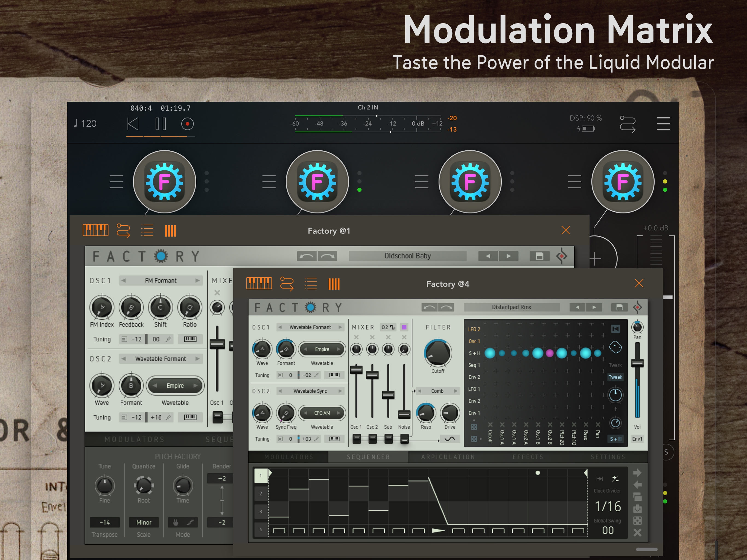Open the hamburger menu at top right
Image resolution: width=747 pixels, height=560 pixels.
click(x=663, y=124)
